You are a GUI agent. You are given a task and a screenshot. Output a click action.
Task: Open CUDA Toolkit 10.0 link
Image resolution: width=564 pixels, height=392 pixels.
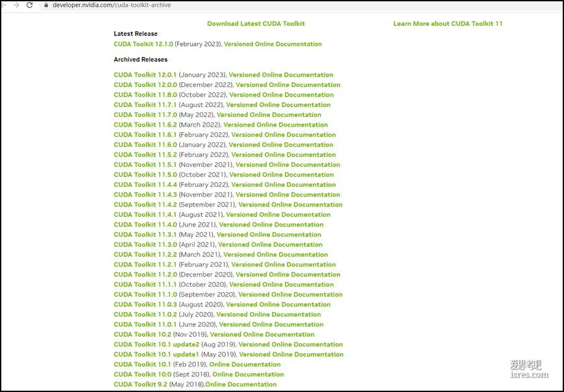point(142,374)
